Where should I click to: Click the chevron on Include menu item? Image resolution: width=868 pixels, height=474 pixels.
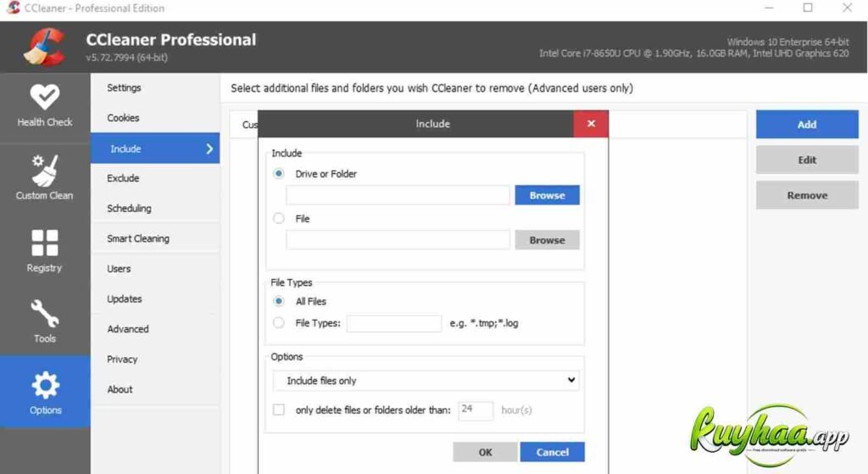coord(209,148)
